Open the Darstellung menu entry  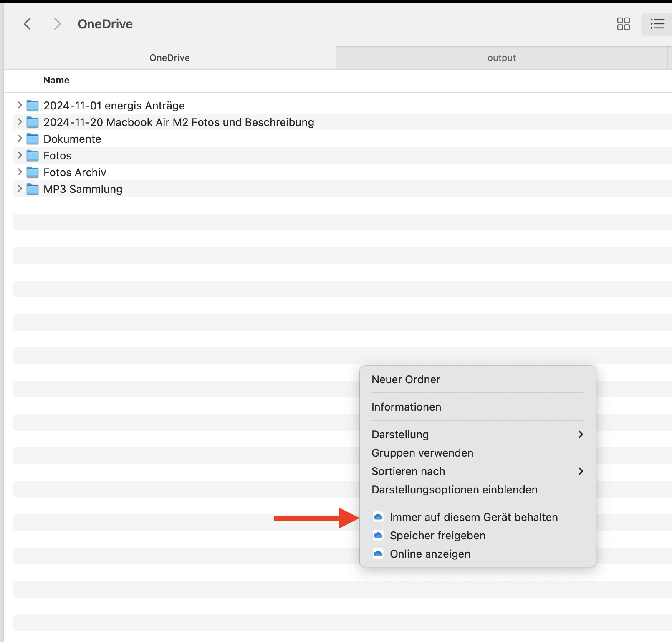coord(477,435)
